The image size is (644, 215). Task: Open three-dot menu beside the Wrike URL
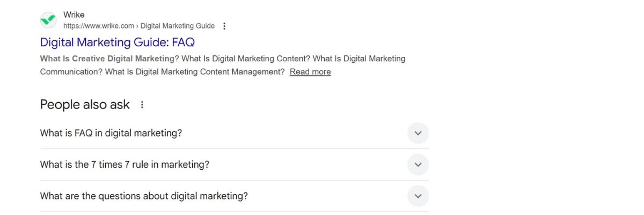(x=224, y=26)
